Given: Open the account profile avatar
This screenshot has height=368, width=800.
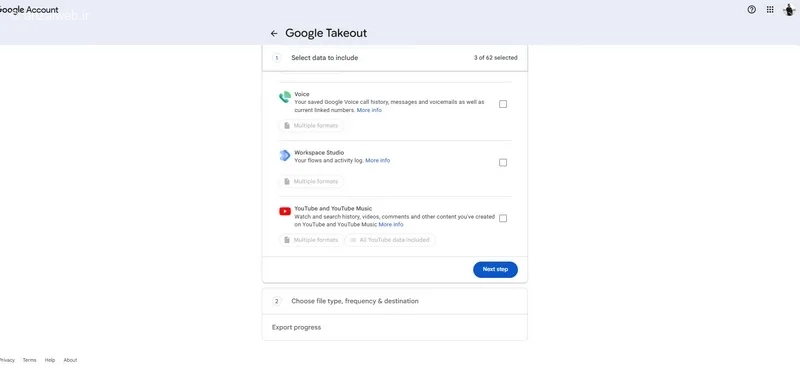Looking at the screenshot, I should [x=789, y=10].
